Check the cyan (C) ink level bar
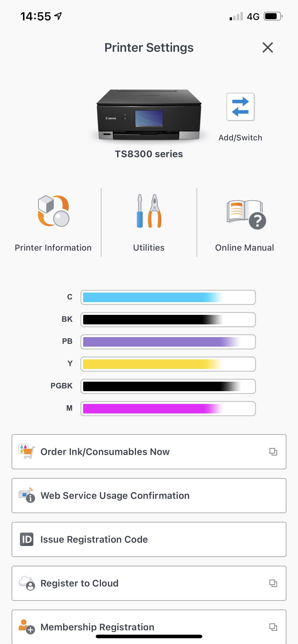298x644 pixels. coord(168,298)
